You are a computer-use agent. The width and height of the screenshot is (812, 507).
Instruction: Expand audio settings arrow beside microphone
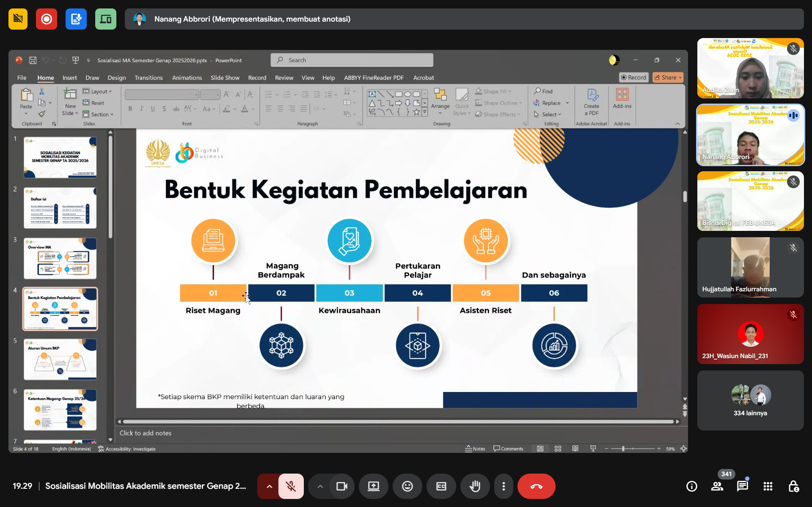click(269, 486)
